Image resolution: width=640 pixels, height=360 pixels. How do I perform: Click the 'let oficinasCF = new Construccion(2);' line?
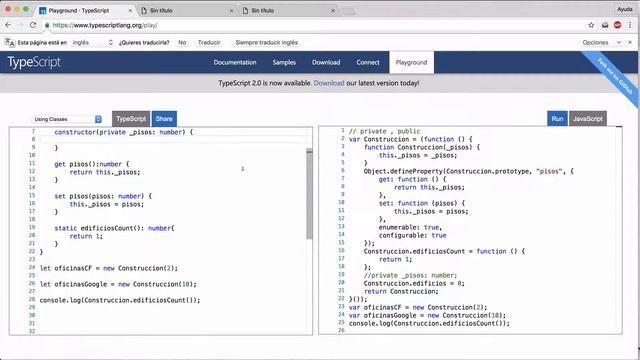(x=109, y=268)
